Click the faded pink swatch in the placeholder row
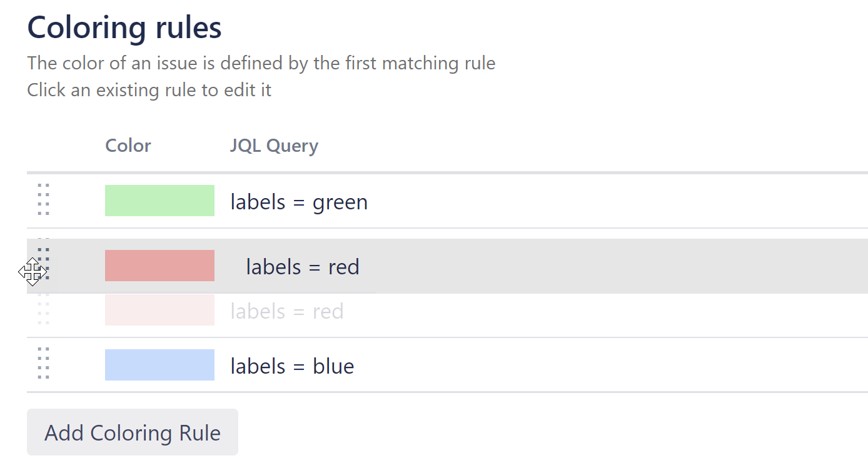The width and height of the screenshot is (868, 468). pyautogui.click(x=159, y=311)
